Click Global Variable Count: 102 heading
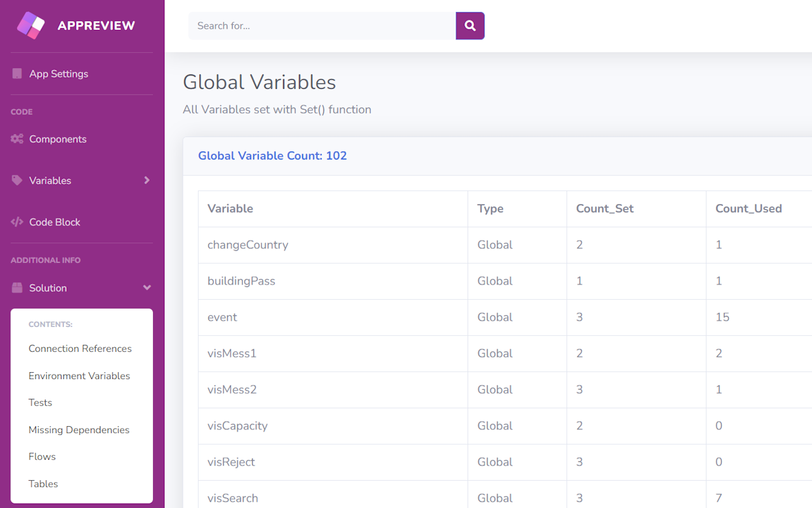This screenshot has height=508, width=812. point(272,156)
